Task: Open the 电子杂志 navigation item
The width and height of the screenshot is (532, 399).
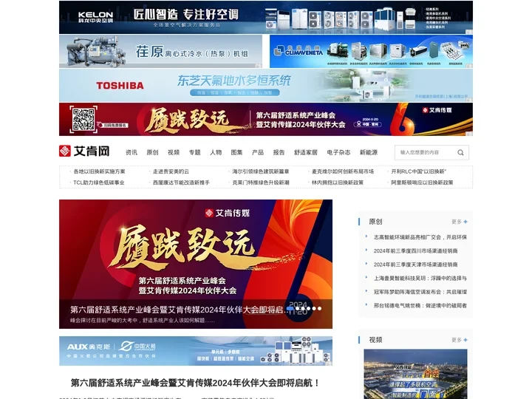Action: click(x=338, y=152)
